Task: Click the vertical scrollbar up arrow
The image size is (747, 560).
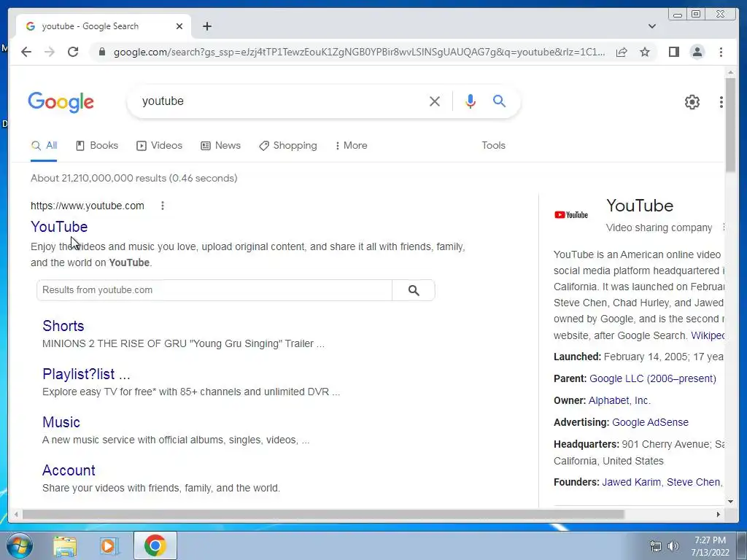Action: (730, 72)
